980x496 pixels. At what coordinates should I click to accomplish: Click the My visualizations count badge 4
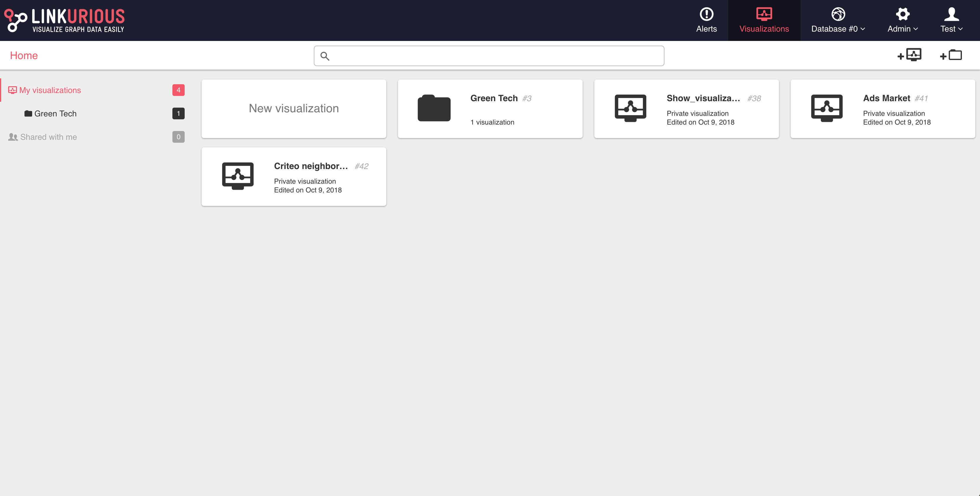tap(179, 90)
